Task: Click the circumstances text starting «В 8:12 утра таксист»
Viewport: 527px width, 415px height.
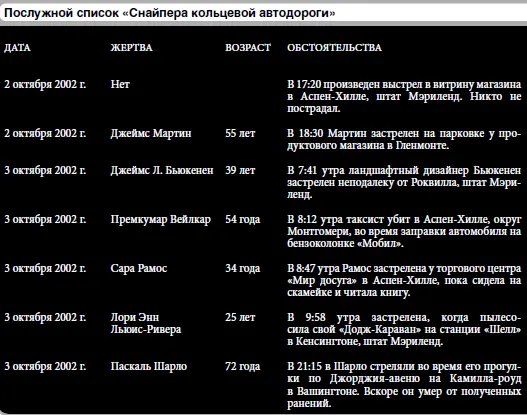Action: pos(404,231)
